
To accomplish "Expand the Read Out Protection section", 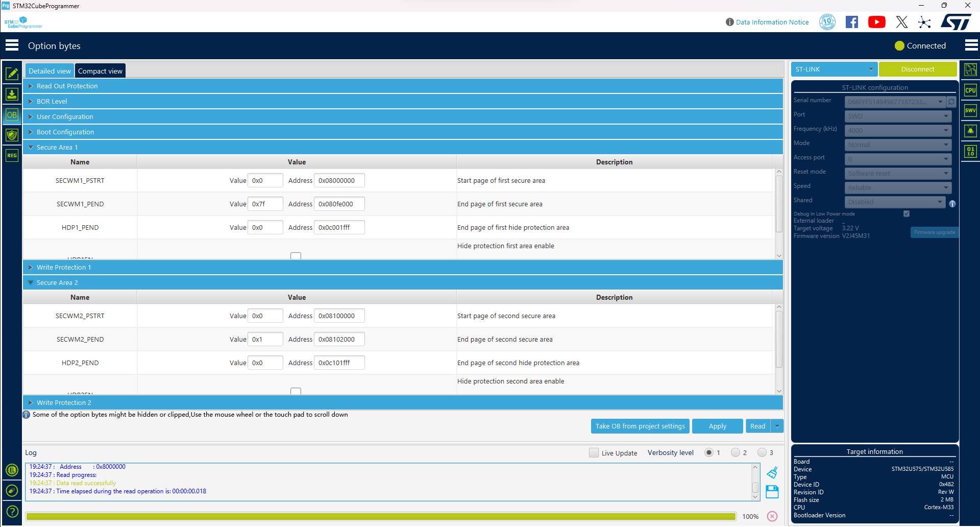I will click(31, 86).
